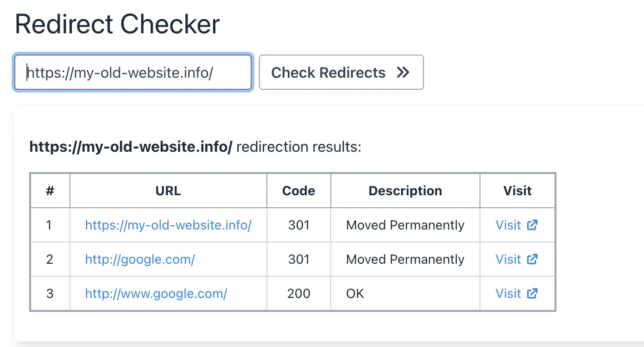Click Visit on the first result row
The width and height of the screenshot is (644, 347).
point(508,225)
